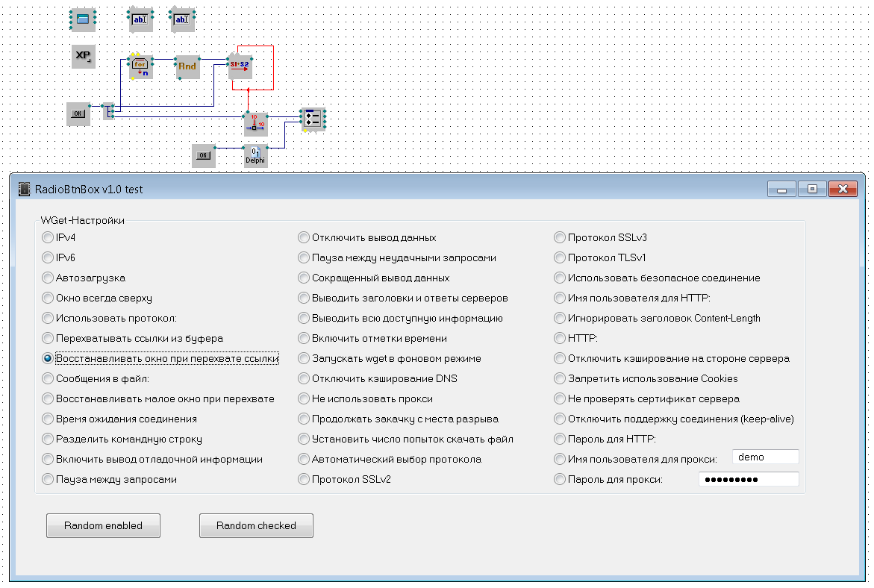Select Использовать протокол: radio button
The width and height of the screenshot is (874, 588).
[x=109, y=318]
